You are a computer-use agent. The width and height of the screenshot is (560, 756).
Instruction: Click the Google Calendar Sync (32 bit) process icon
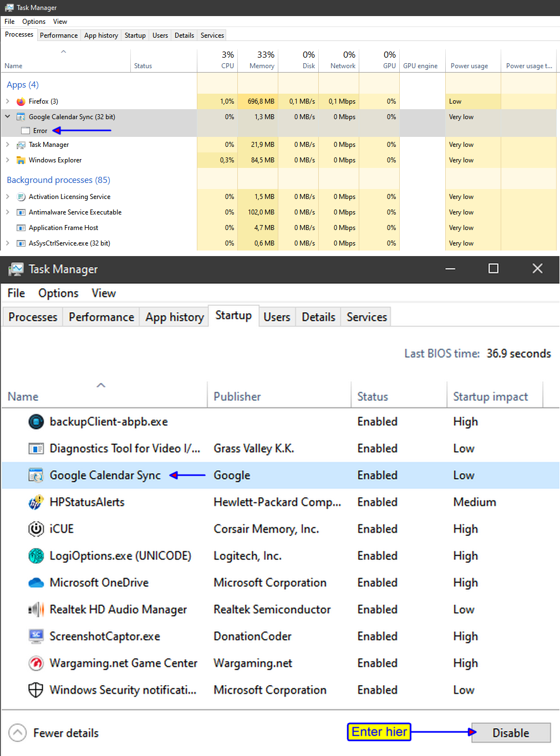tap(21, 117)
